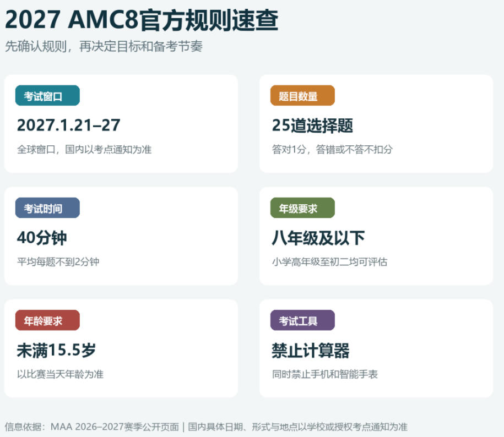Select the 考试工具 purple tag
504x437 pixels.
302,320
